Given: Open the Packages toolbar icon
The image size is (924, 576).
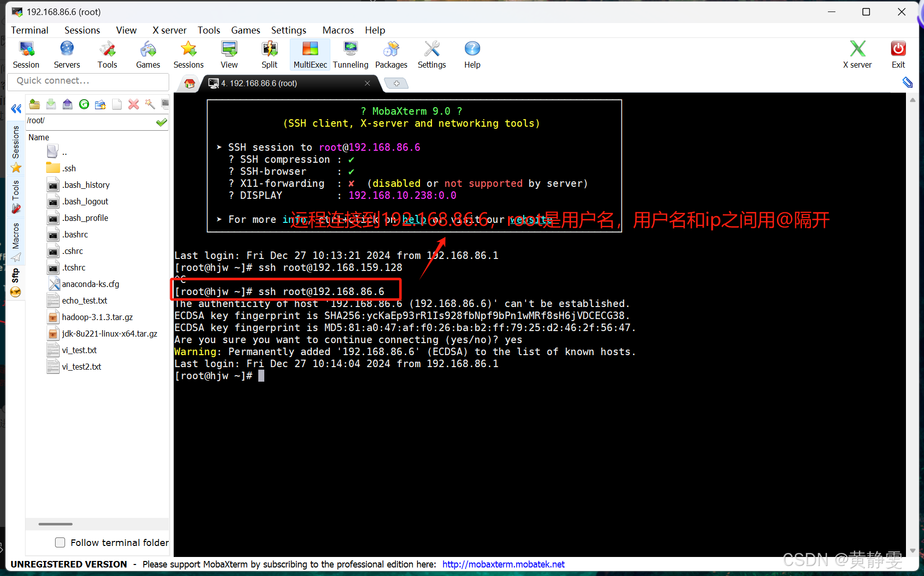Looking at the screenshot, I should click(x=391, y=55).
